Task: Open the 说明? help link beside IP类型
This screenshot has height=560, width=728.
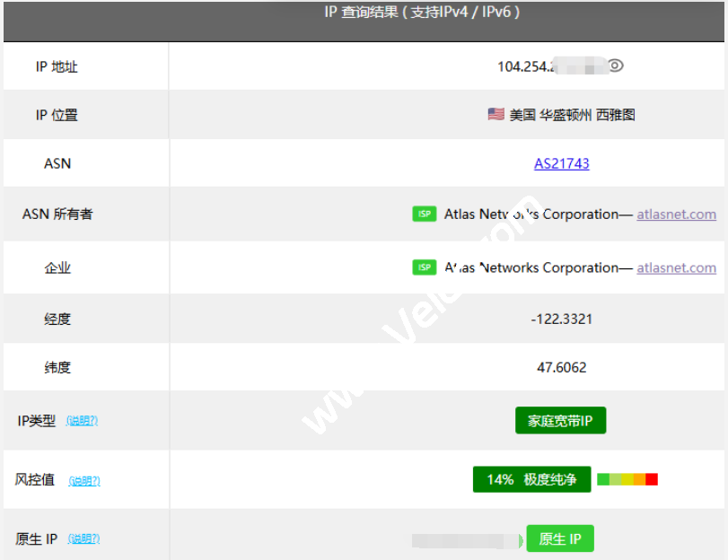Action: pos(82,421)
